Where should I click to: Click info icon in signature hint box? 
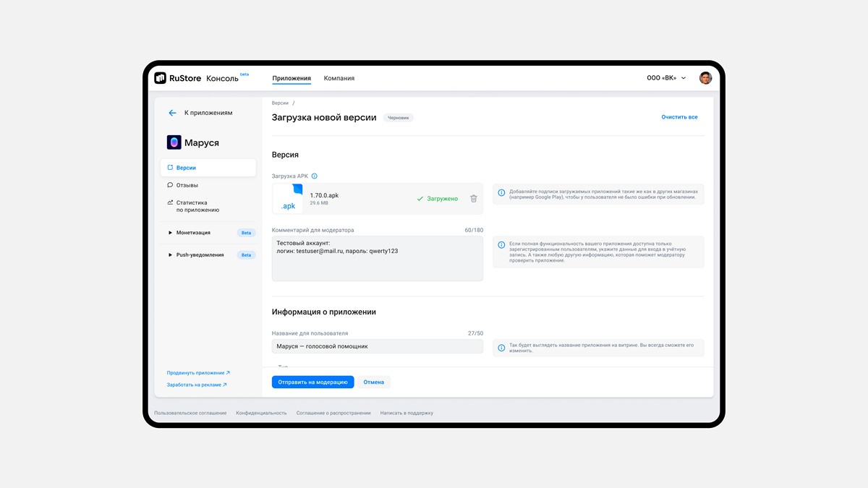502,194
